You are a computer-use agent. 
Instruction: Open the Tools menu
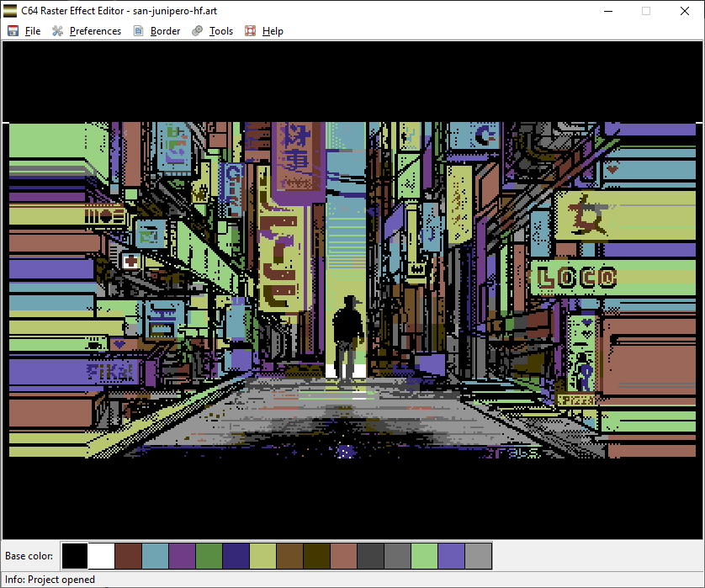[x=220, y=31]
